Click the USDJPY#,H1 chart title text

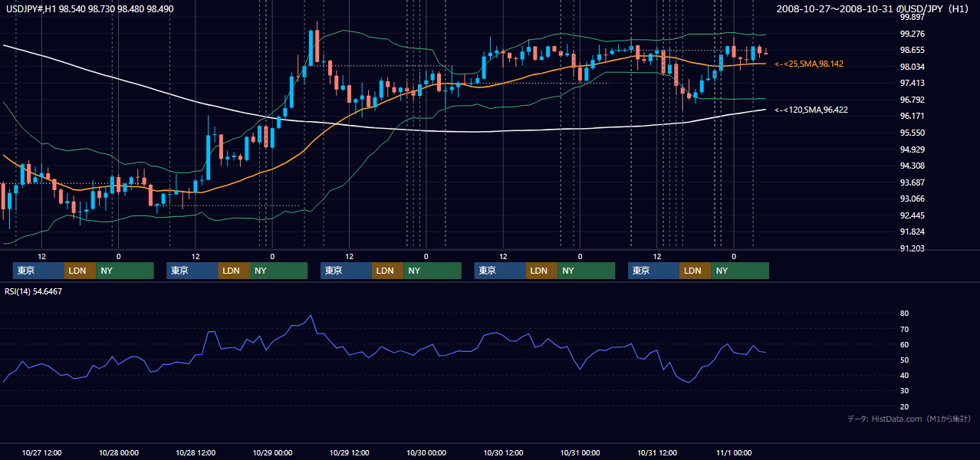[88, 8]
